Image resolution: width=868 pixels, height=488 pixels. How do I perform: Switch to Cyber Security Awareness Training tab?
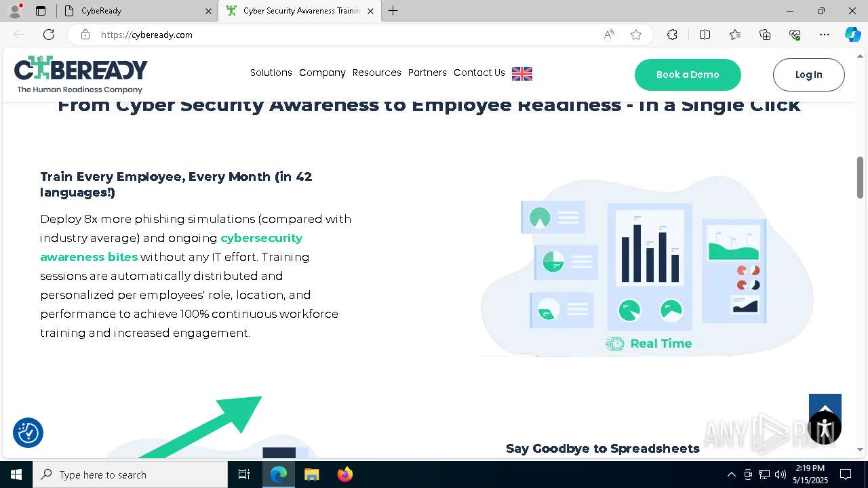coord(298,11)
